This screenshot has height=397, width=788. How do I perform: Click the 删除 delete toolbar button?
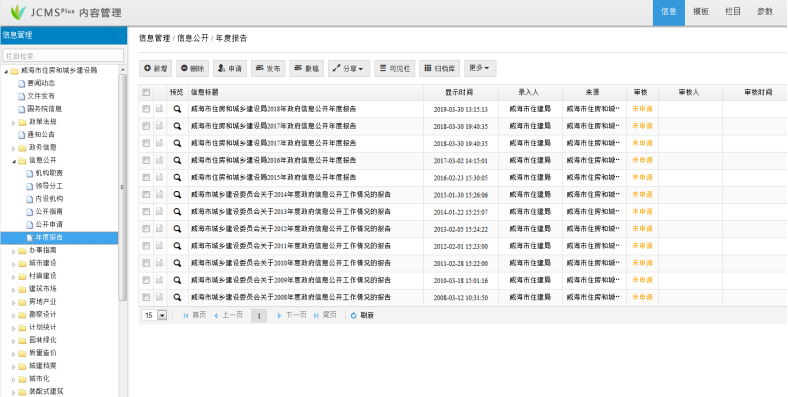point(192,68)
